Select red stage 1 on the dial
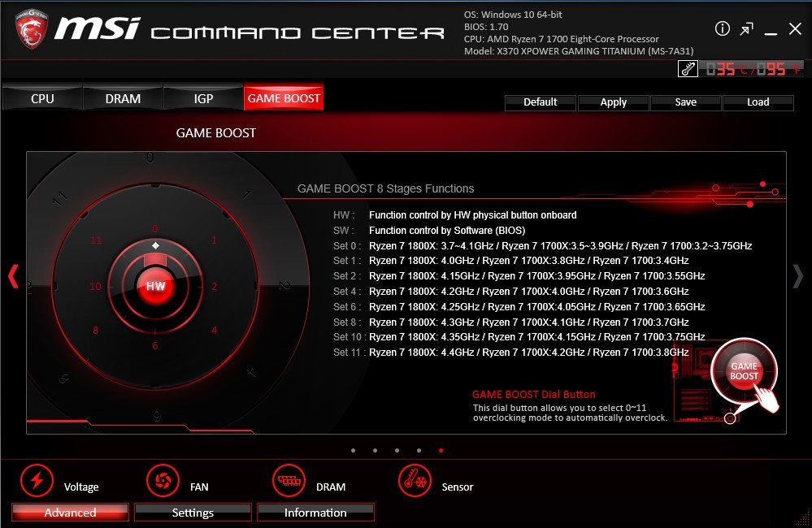812x528 pixels. click(x=214, y=240)
